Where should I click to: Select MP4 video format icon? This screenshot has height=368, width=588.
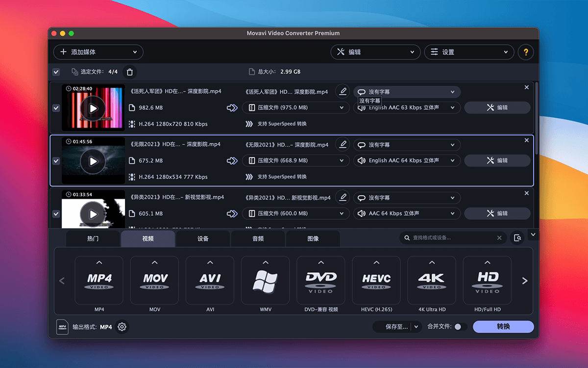pos(99,280)
